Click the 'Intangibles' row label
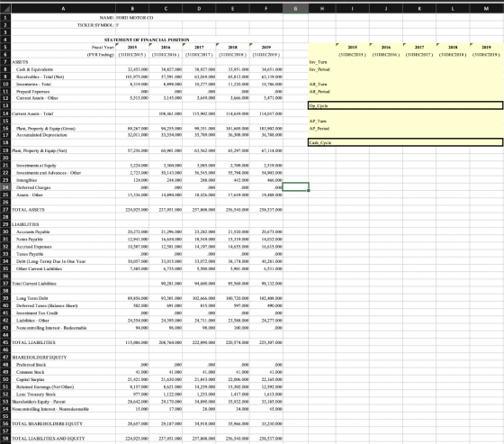This screenshot has width=504, height=444. point(26,180)
